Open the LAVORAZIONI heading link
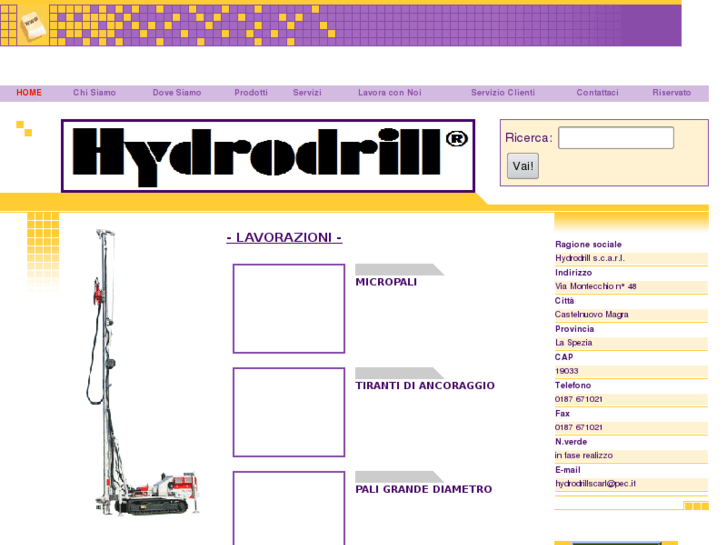The width and height of the screenshot is (727, 545). (284, 237)
